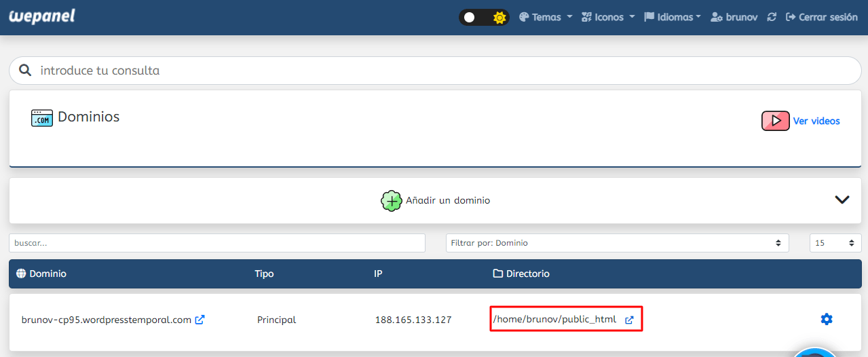Click the sun icon on theme switch
Screen dimensions: 868x357
click(x=499, y=18)
